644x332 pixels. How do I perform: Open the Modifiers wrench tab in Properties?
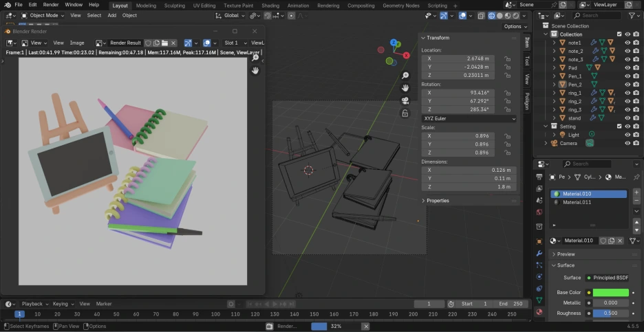pyautogui.click(x=539, y=253)
